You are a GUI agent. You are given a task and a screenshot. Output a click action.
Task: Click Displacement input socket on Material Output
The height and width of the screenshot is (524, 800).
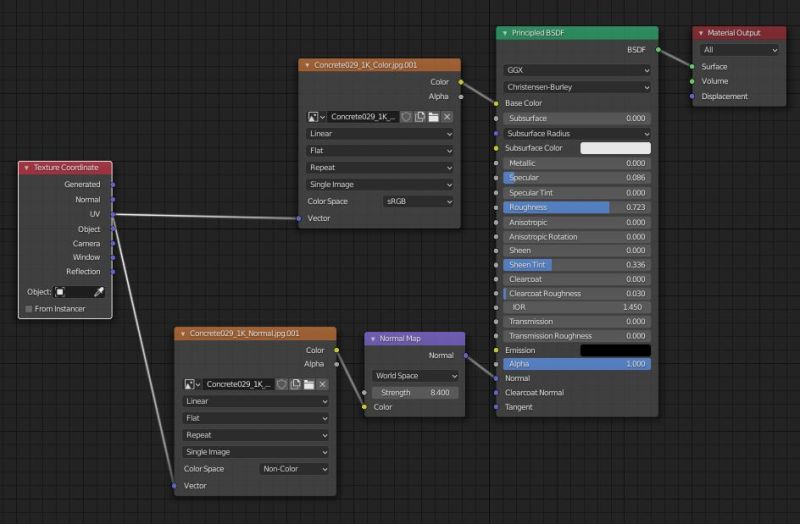[692, 96]
